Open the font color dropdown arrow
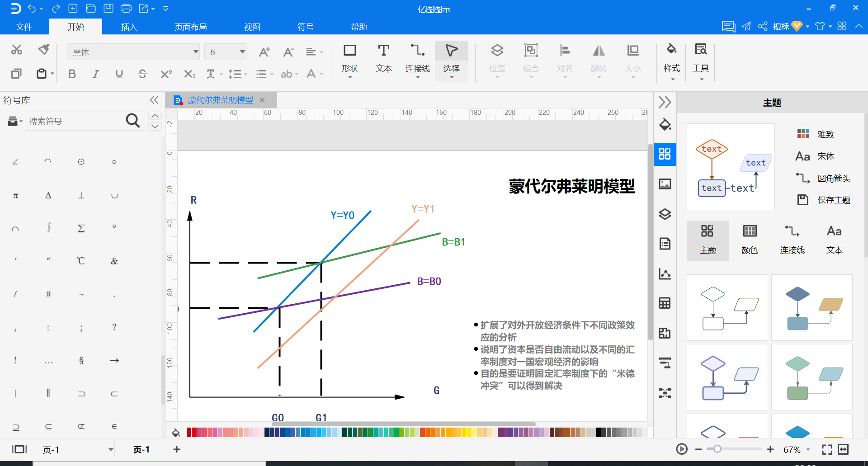Viewport: 868px width, 466px height. tap(322, 74)
